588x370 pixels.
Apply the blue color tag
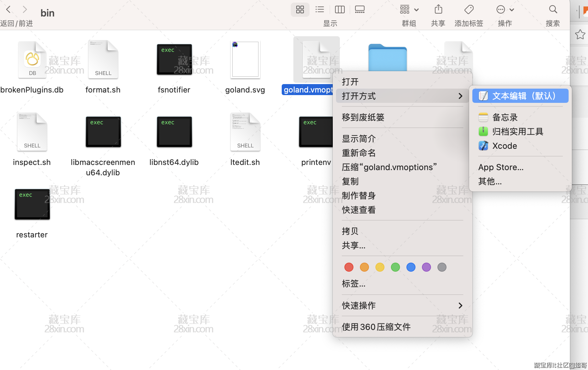coord(411,267)
